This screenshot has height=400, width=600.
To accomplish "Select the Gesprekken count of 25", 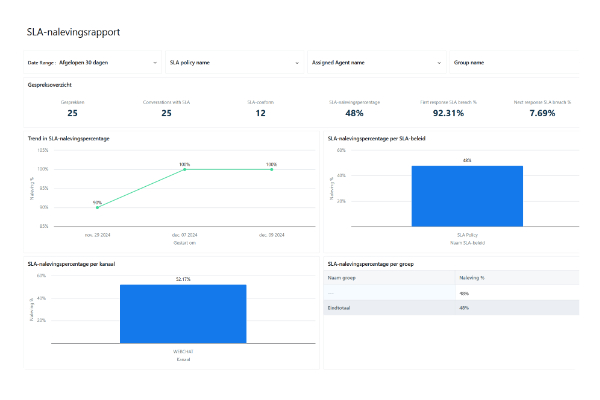I will pos(72,113).
